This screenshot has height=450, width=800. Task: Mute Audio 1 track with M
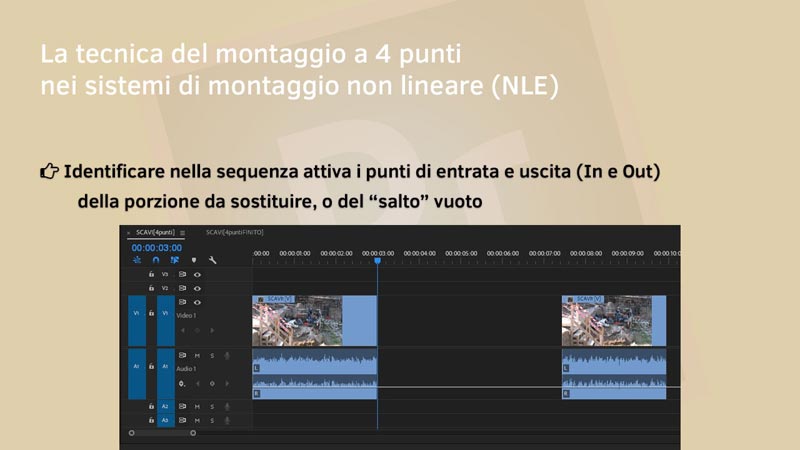coord(197,355)
